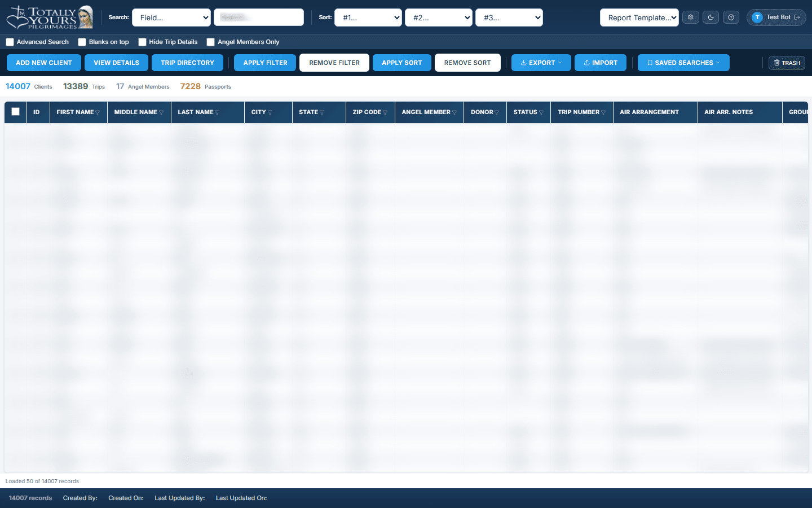Tick the select-all checkbox in table header

tap(15, 112)
